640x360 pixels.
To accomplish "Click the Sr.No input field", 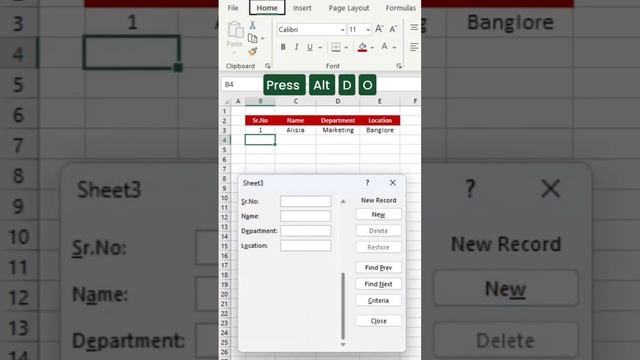I will point(306,201).
